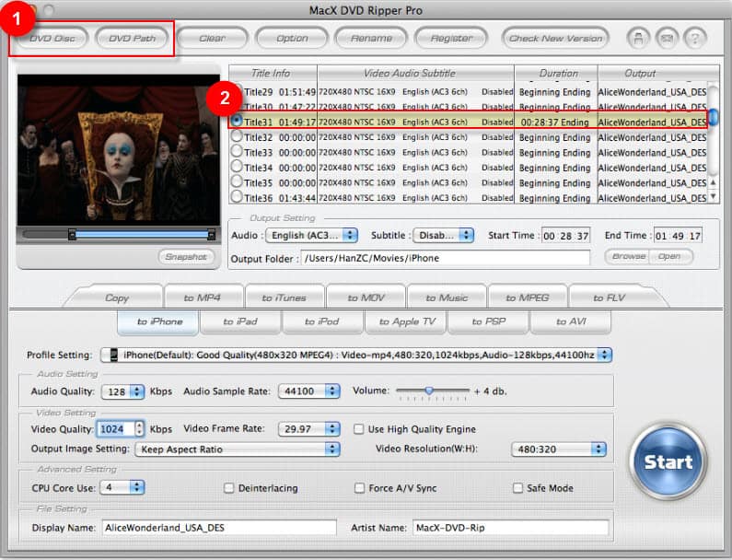The height and width of the screenshot is (560, 732).
Task: Click the blue Start button
Action: click(x=668, y=461)
